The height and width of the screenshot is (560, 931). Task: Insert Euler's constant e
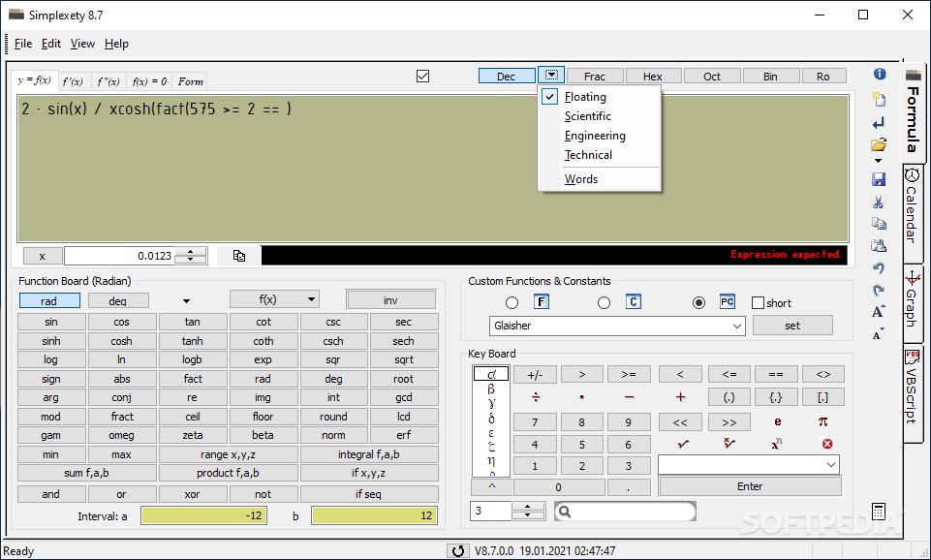tap(777, 421)
